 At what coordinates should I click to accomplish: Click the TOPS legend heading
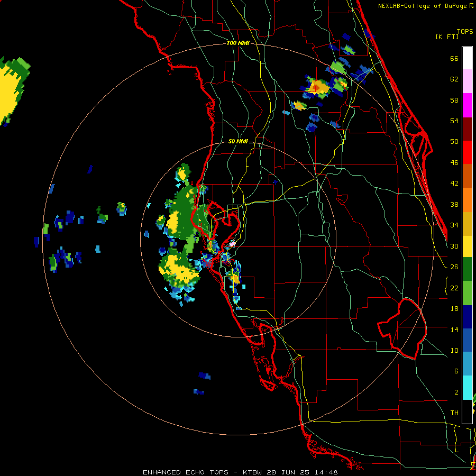pos(465,32)
